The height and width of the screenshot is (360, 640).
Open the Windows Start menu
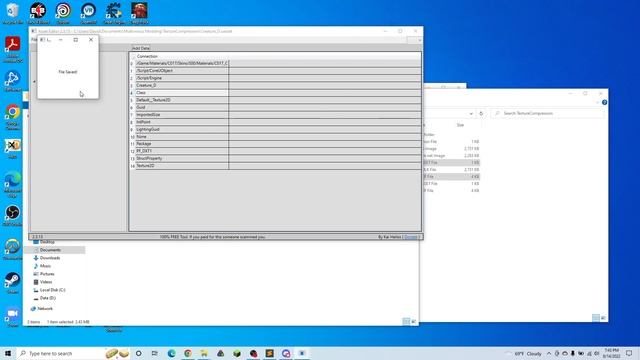(8, 353)
